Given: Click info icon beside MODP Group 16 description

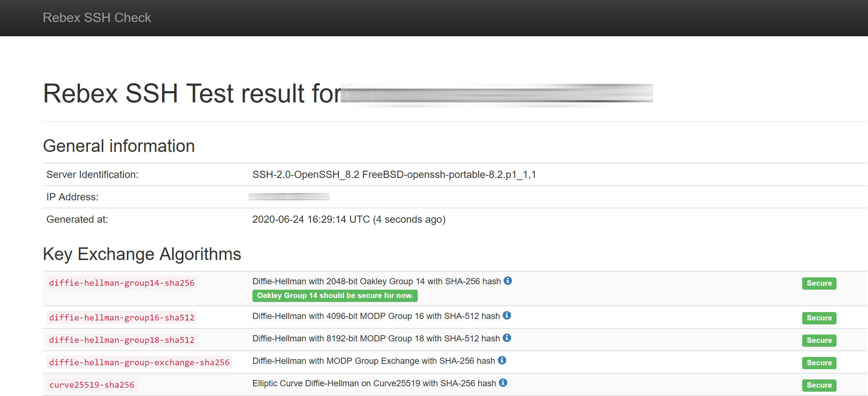Looking at the screenshot, I should (x=507, y=315).
